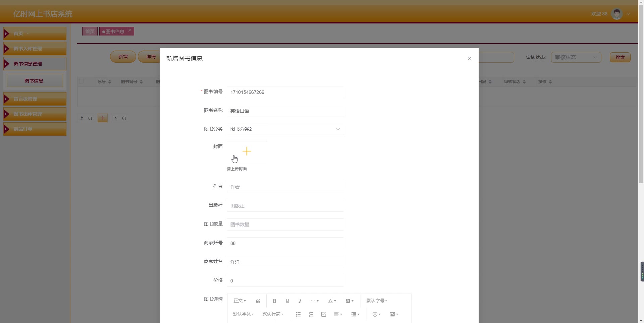Open the insert image menu
Image resolution: width=644 pixels, height=323 pixels.
[x=394, y=314]
